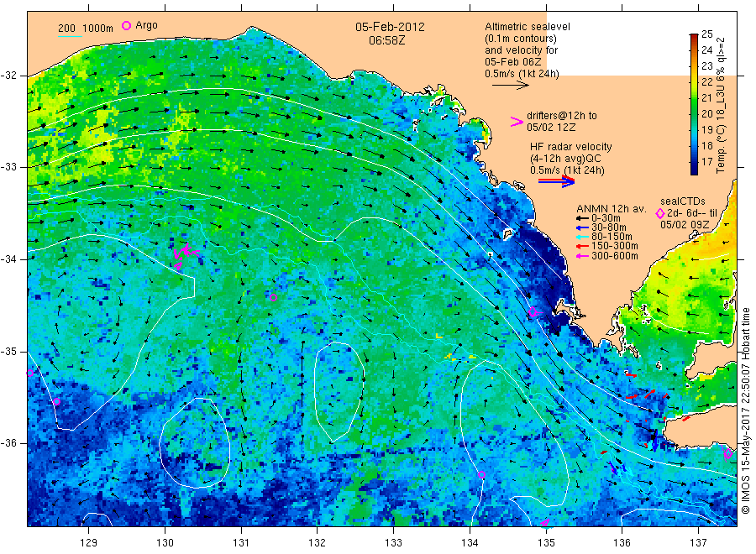
Task: Click the '(4-12h avg)QC' legend text
Action: click(565, 159)
